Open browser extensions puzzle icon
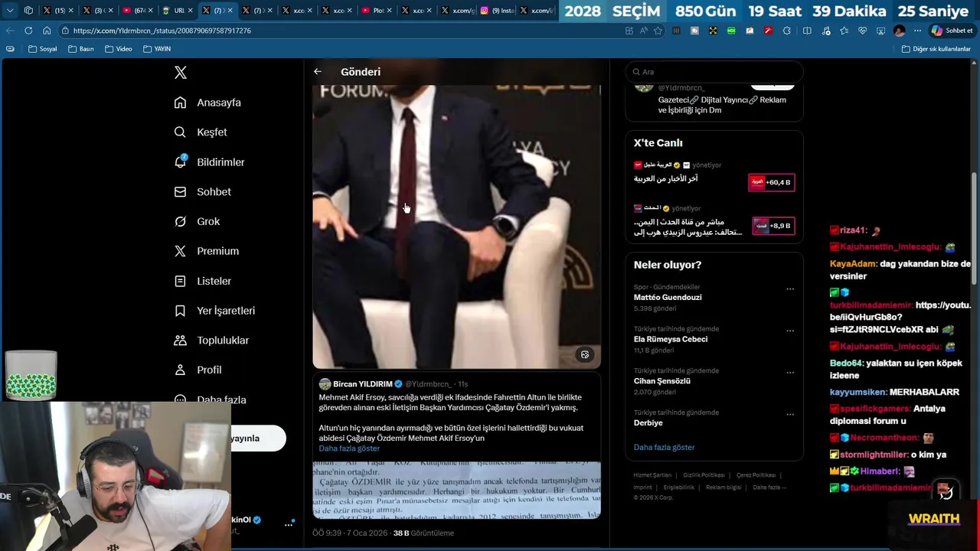 tap(786, 31)
